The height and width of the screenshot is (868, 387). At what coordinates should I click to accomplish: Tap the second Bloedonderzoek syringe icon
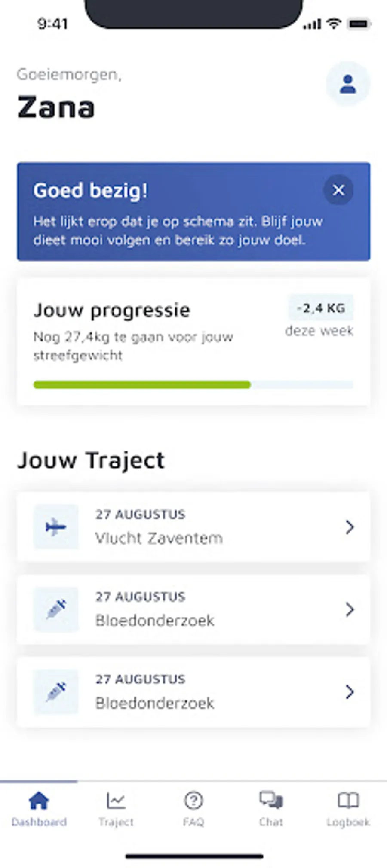(56, 691)
